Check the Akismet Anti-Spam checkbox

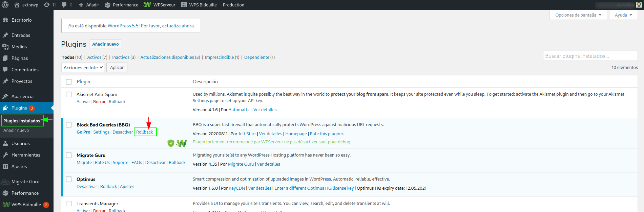pos(69,94)
